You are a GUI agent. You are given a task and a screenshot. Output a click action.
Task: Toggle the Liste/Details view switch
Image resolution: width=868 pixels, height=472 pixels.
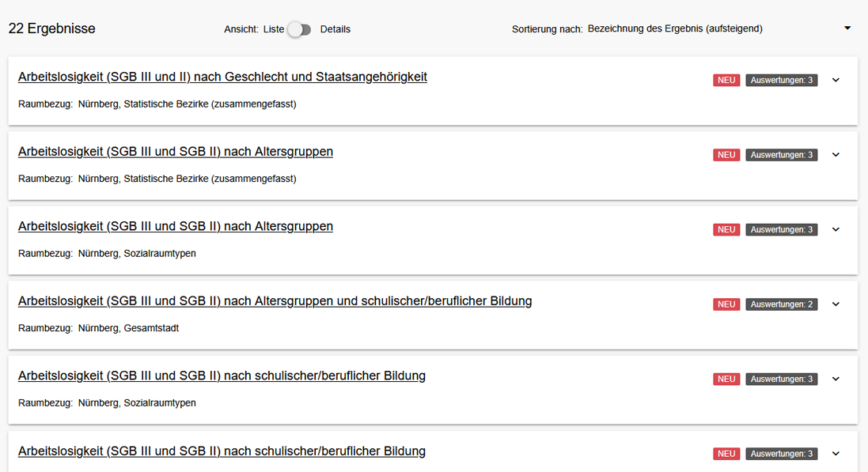click(x=299, y=29)
